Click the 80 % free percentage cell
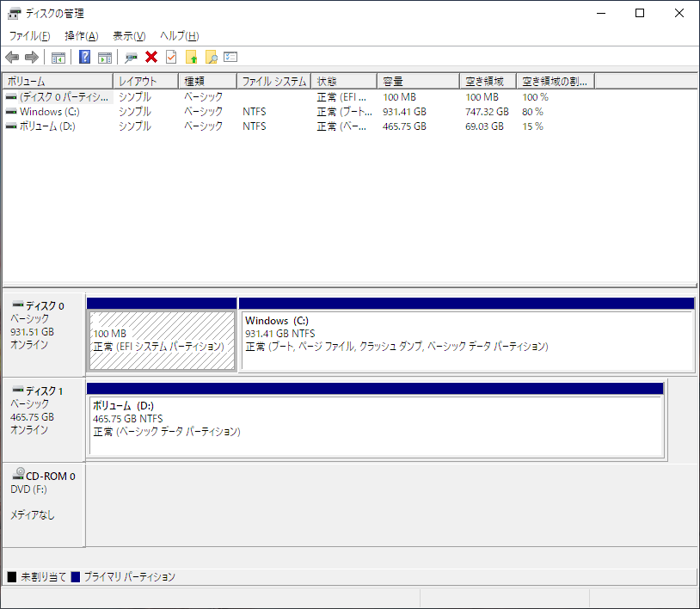This screenshot has width=700, height=609. 532,112
